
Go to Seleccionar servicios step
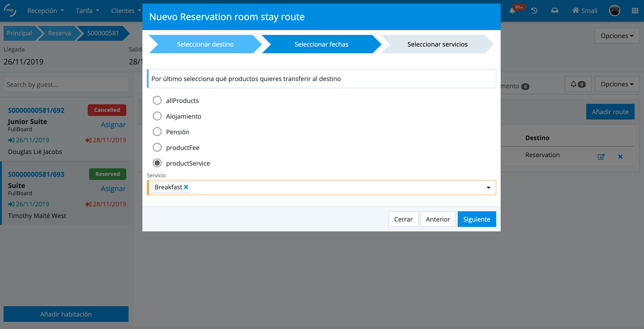coord(437,44)
